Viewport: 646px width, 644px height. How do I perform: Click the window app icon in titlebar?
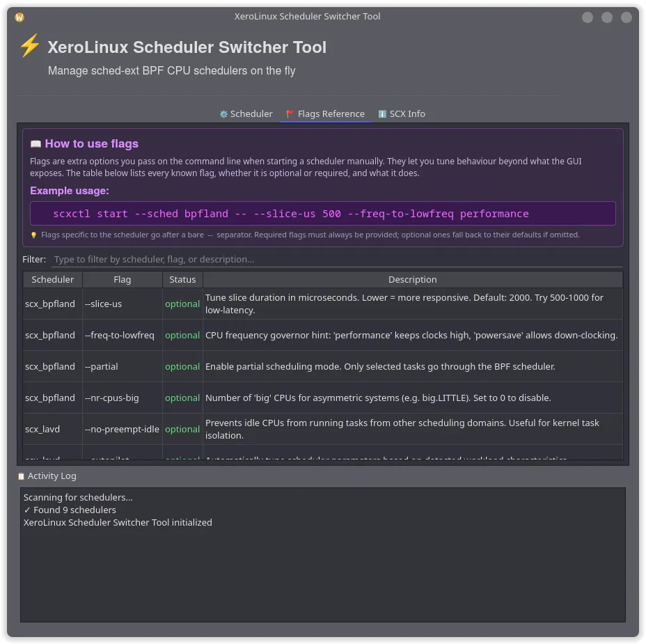(x=19, y=17)
